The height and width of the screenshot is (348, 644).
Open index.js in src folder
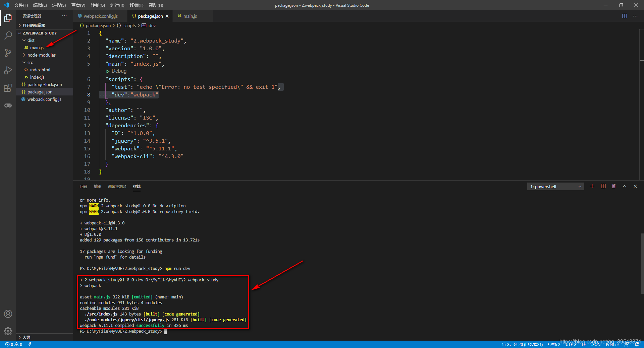45,77
